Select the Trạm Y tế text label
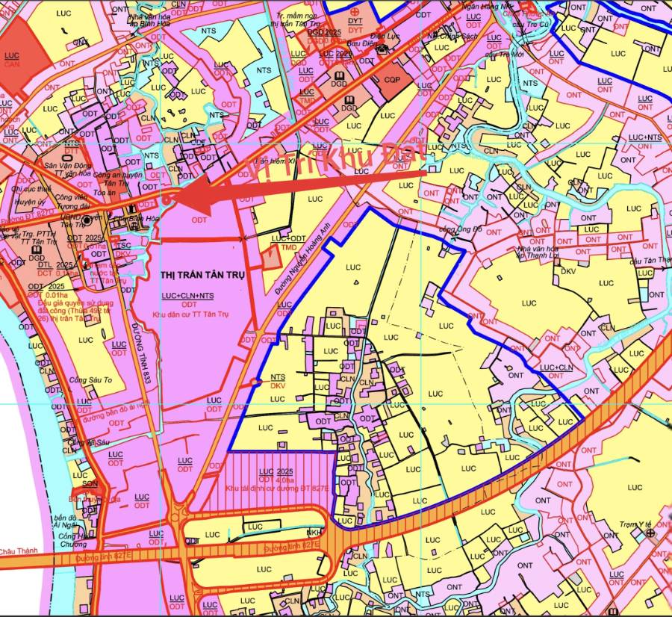672x617 pixels. pyautogui.click(x=635, y=525)
